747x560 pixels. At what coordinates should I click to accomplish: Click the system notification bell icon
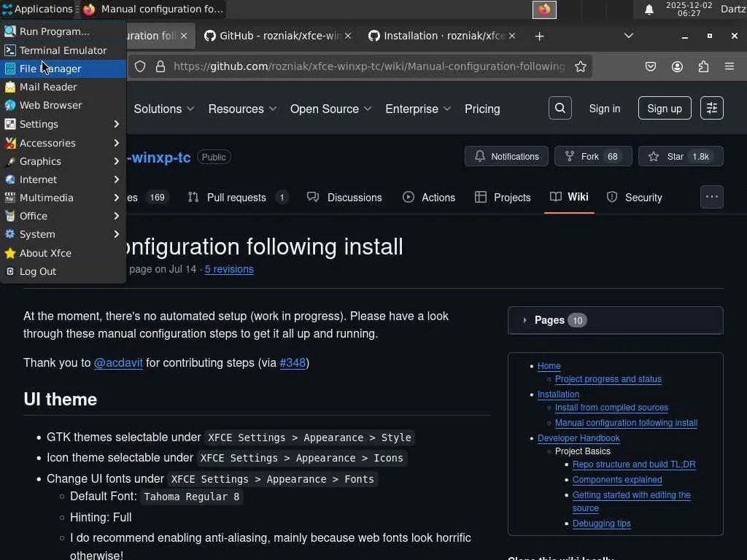pos(649,9)
